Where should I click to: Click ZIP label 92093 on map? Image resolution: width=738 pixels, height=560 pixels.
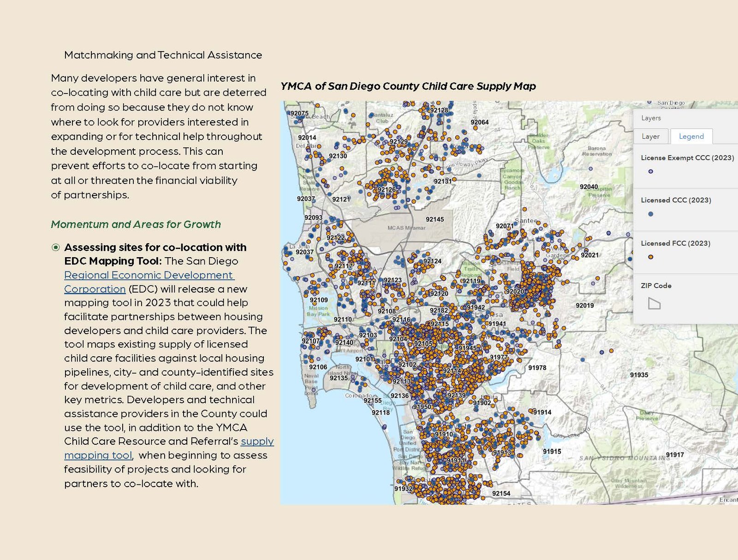[x=313, y=218]
